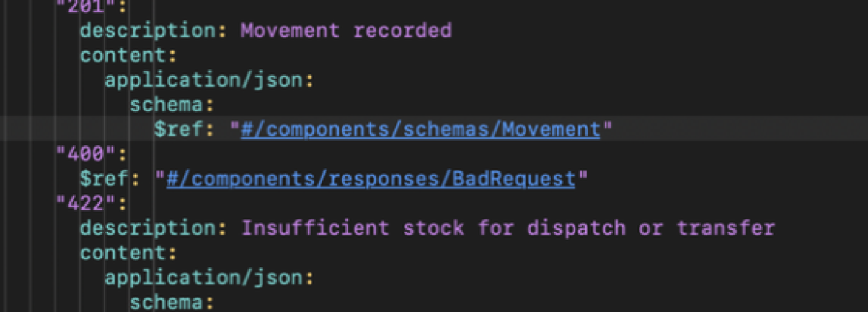
Task: Place cursor on word "dispatch"
Action: tap(575, 229)
